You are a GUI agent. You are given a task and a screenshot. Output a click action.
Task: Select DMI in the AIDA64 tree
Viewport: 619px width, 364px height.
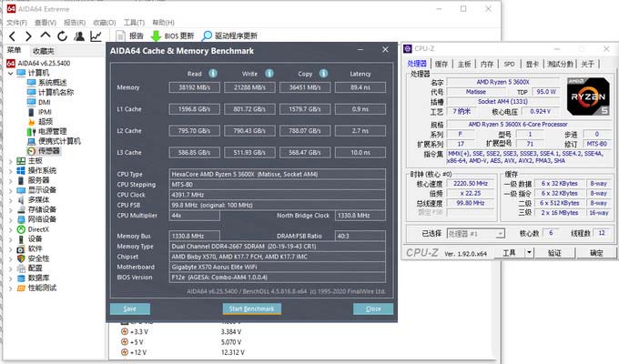click(38, 102)
